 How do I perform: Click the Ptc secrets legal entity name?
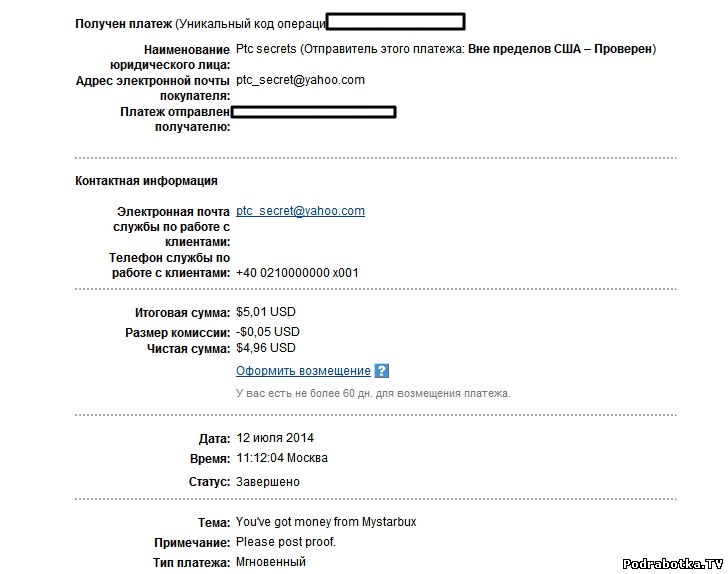[265, 49]
